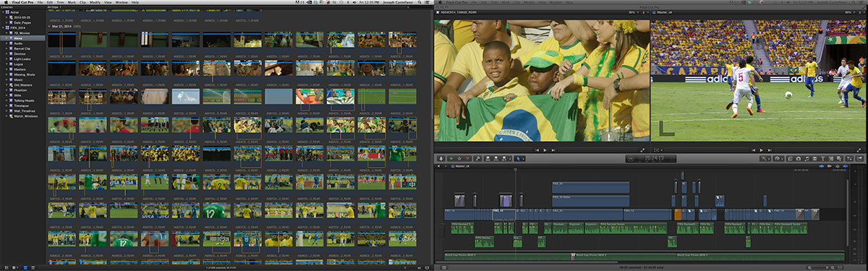868x271 pixels.
Task: Open the right viewer 90% zoom dropdown
Action: [x=850, y=12]
